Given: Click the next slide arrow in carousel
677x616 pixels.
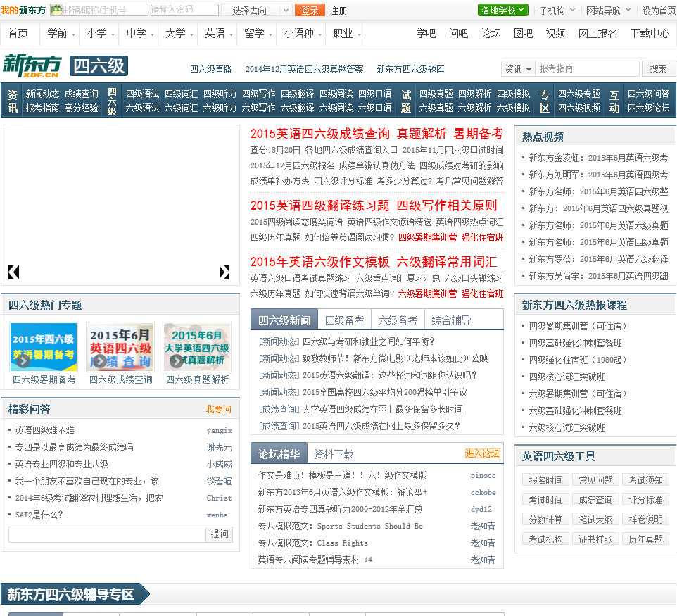Looking at the screenshot, I should [x=224, y=272].
